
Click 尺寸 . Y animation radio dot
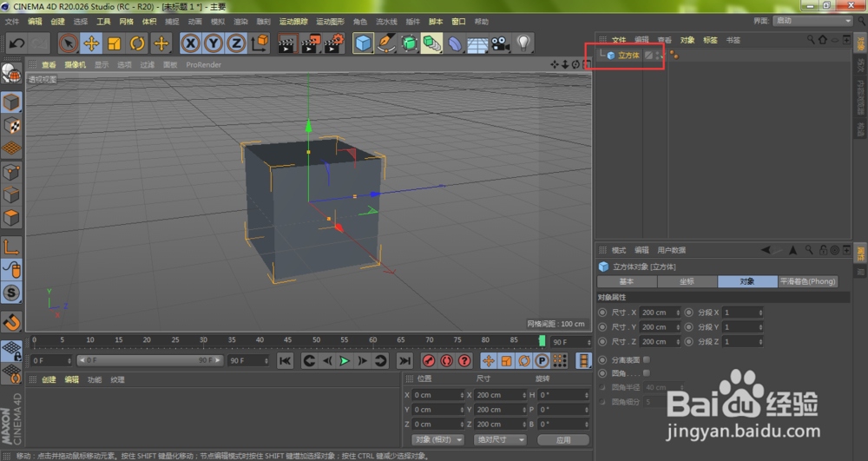click(x=603, y=327)
